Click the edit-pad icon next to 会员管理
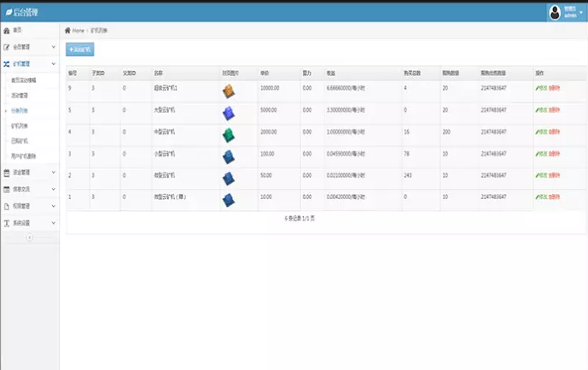The image size is (588, 370). pyautogui.click(x=6, y=47)
